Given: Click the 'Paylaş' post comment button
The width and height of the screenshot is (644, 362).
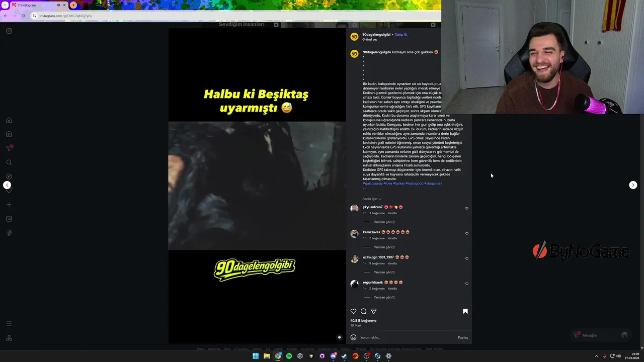Looking at the screenshot, I should point(463,337).
